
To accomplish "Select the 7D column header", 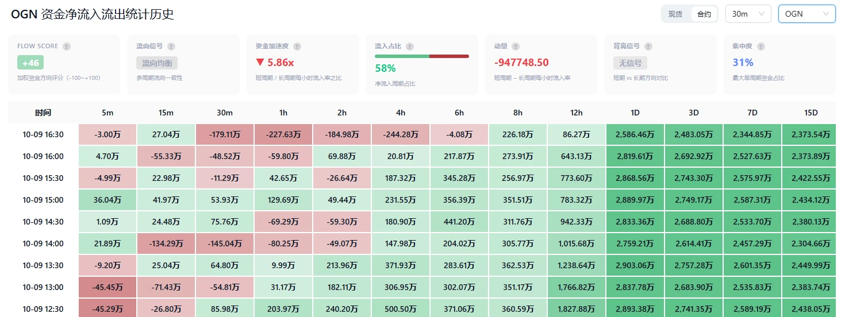I will [752, 113].
